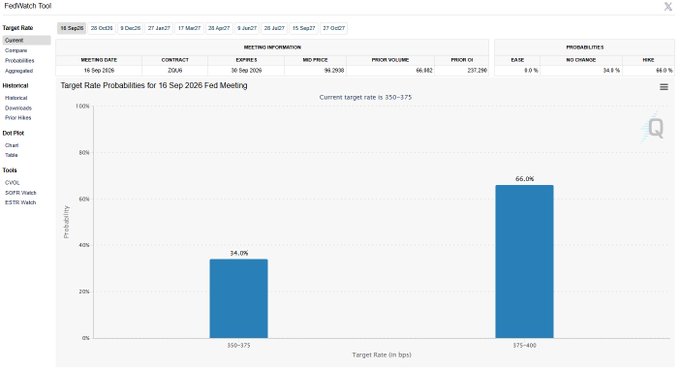Open Prior Hikes in the sidebar
The image size is (680, 369).
pos(18,118)
